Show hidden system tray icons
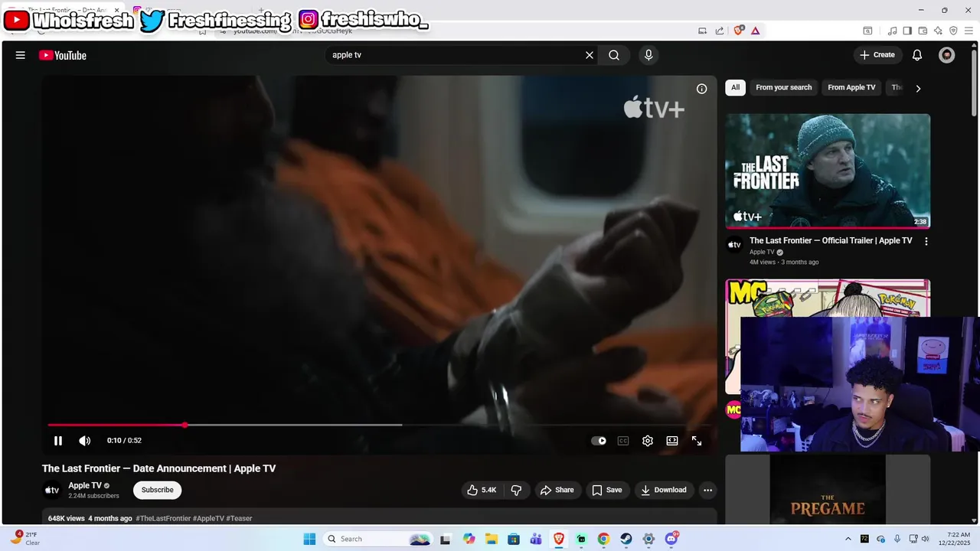This screenshot has width=980, height=551. [x=848, y=539]
